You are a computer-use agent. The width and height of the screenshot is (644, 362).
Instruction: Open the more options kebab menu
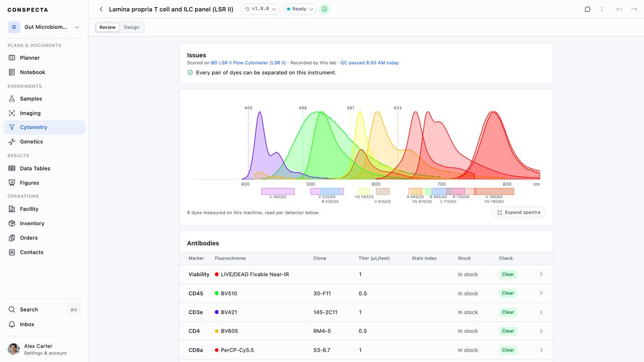pos(602,9)
